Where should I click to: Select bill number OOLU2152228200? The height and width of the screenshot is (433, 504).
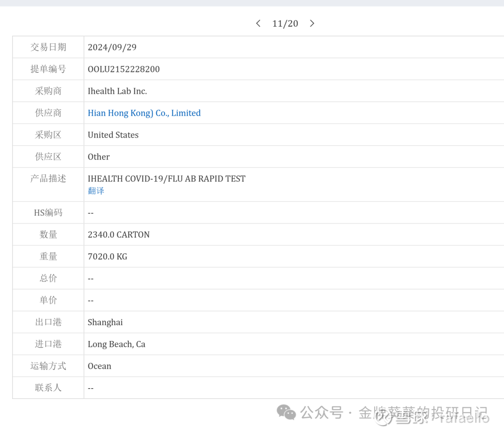(x=124, y=69)
